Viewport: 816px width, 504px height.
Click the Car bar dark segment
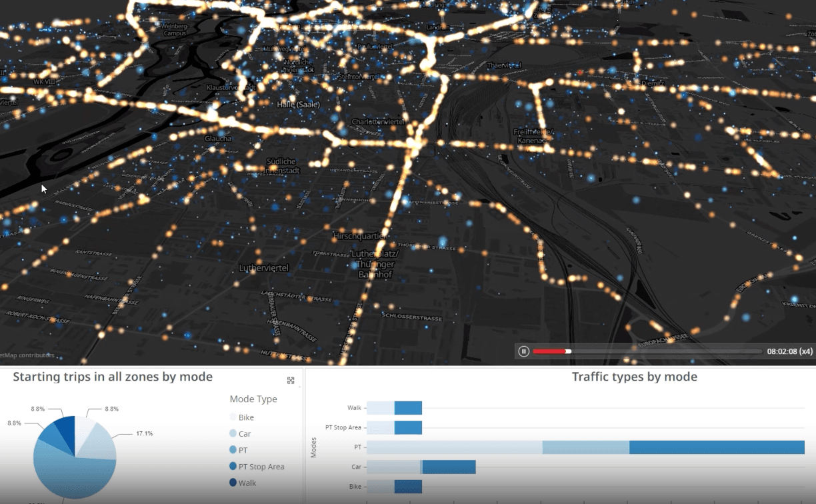coord(449,467)
